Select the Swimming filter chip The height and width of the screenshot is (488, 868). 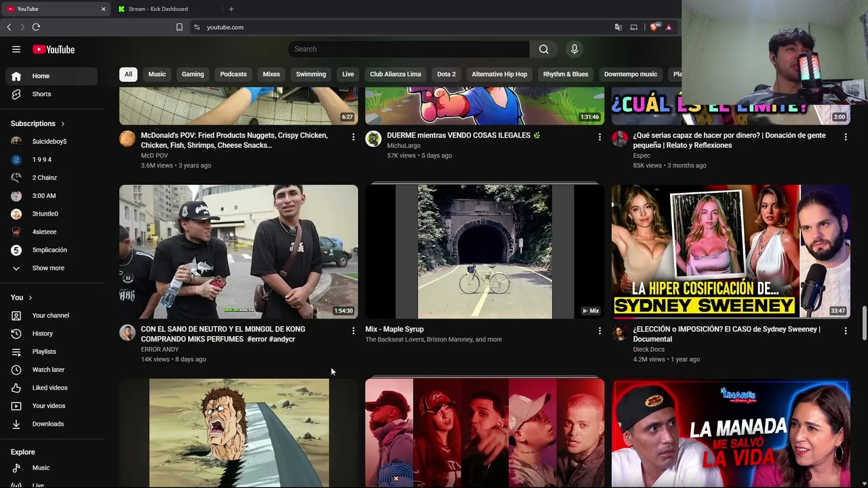point(311,74)
